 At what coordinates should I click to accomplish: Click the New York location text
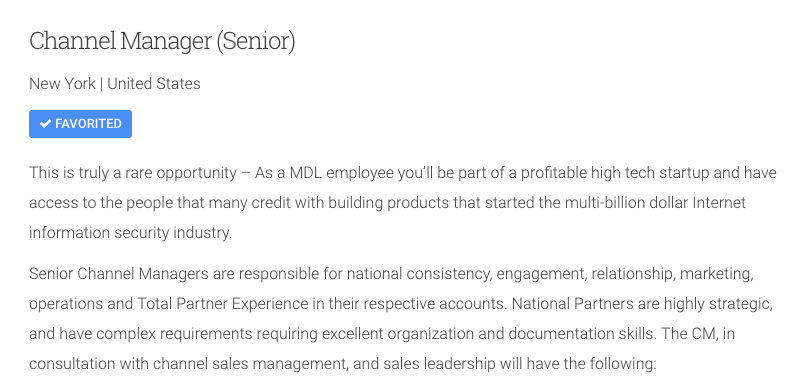tap(62, 84)
